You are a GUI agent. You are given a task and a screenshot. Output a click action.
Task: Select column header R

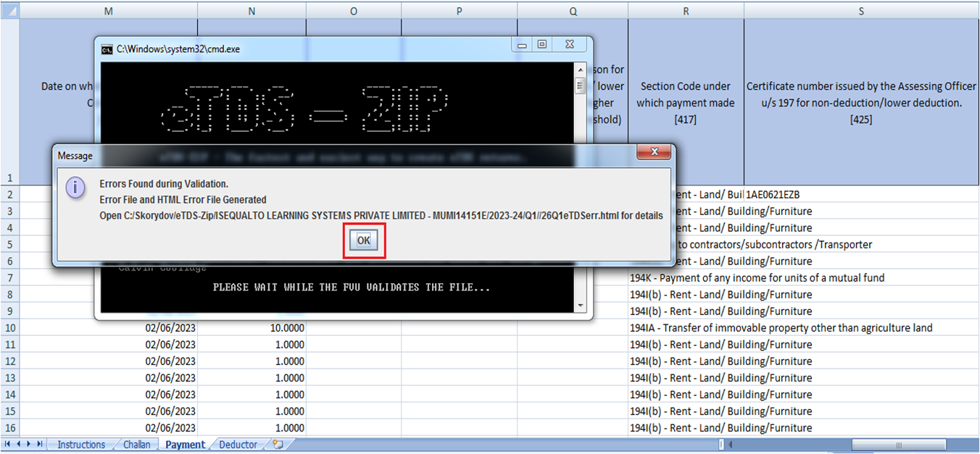pyautogui.click(x=685, y=11)
